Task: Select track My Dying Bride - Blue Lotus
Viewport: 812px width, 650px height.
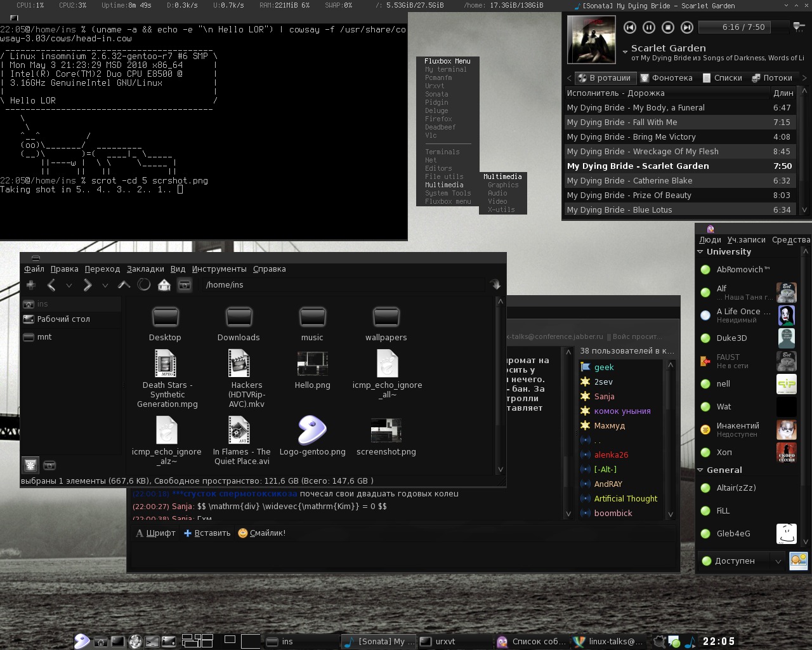Action: point(679,209)
